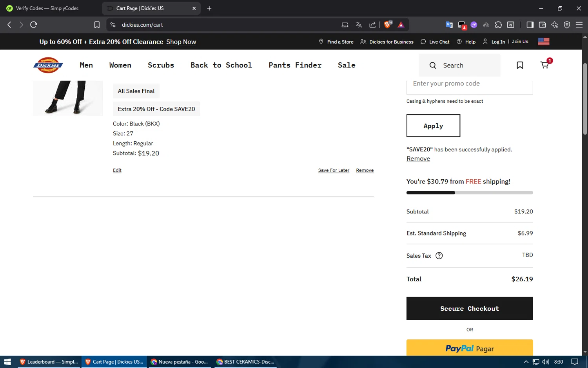Toggle the browser sidebar panel
This screenshot has height=368, width=588.
point(530,25)
